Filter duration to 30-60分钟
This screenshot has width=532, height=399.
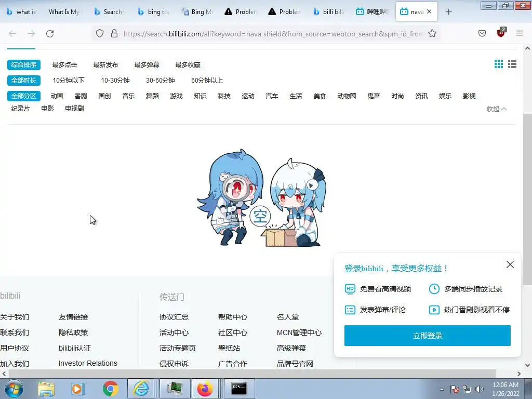pos(161,81)
